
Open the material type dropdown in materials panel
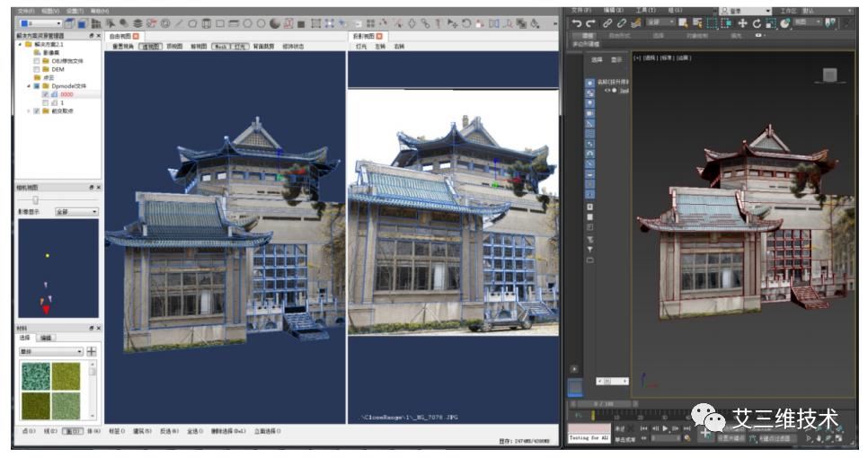51,352
